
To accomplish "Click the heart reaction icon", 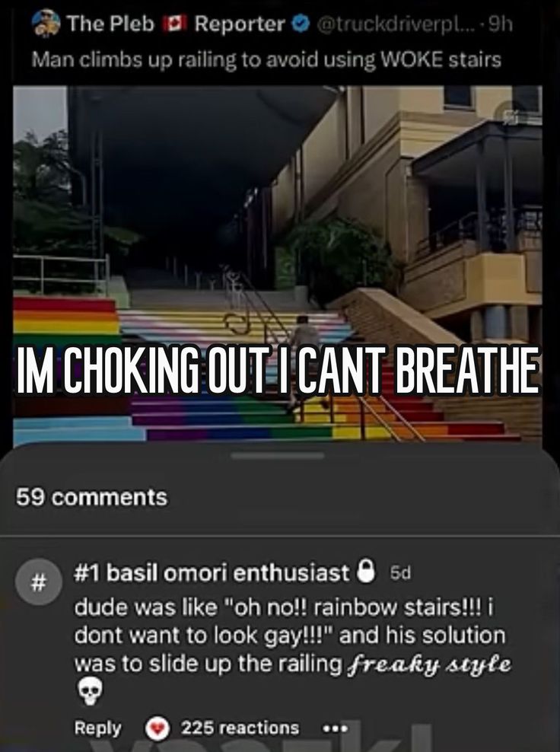I will pos(157,728).
